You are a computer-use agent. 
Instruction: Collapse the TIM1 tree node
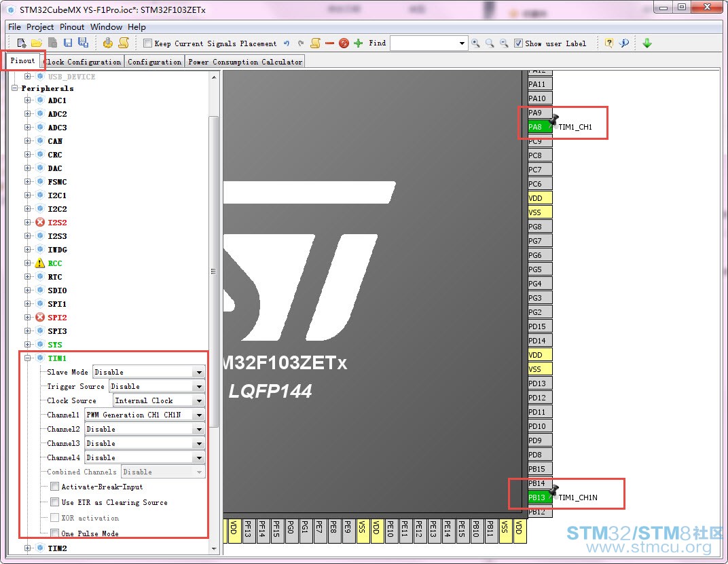[27, 358]
